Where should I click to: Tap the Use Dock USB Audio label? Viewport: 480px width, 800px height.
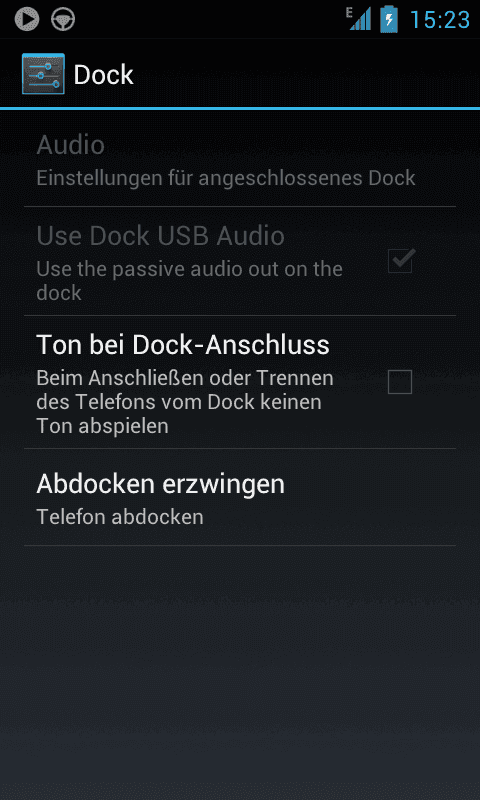161,236
